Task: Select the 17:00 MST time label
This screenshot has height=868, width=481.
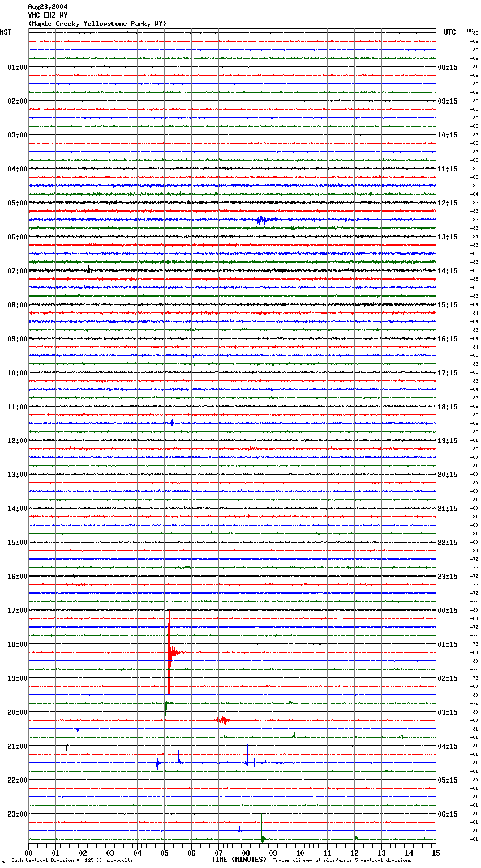Action: (18, 611)
